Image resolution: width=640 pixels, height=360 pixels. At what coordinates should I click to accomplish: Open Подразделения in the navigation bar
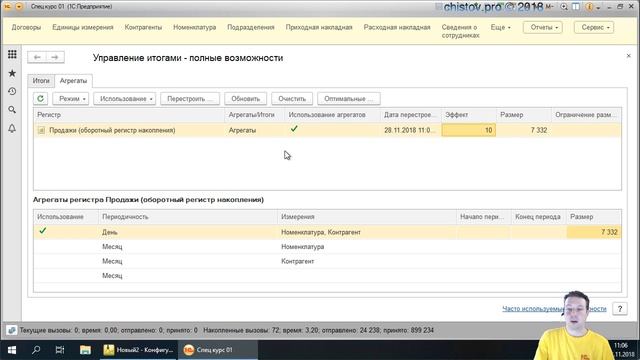(251, 27)
